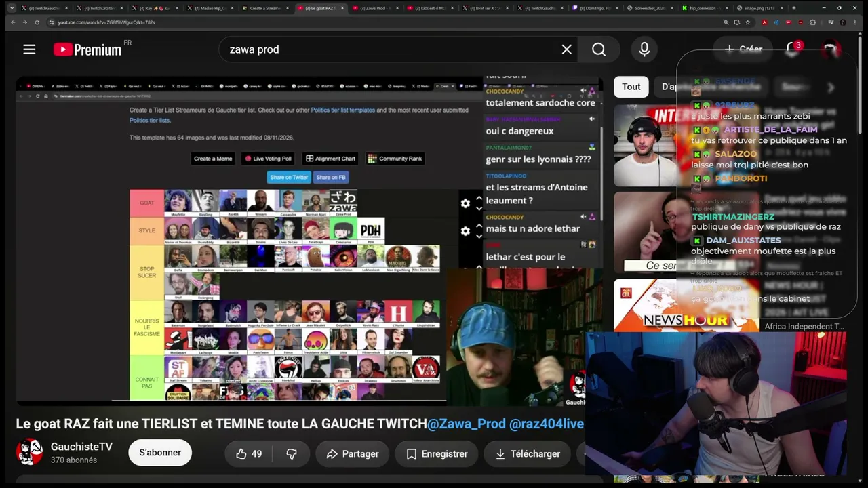868x488 pixels.
Task: Open a new browser tab
Action: [x=793, y=8]
